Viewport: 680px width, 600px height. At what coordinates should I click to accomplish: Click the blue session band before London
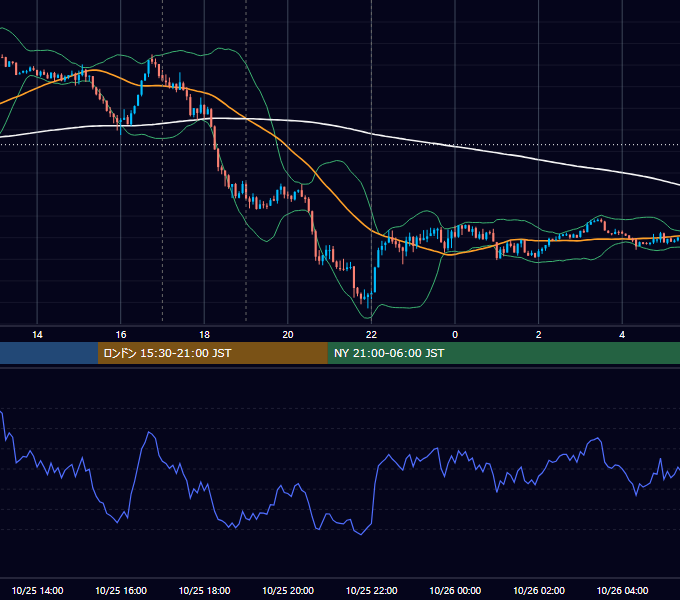(49, 353)
